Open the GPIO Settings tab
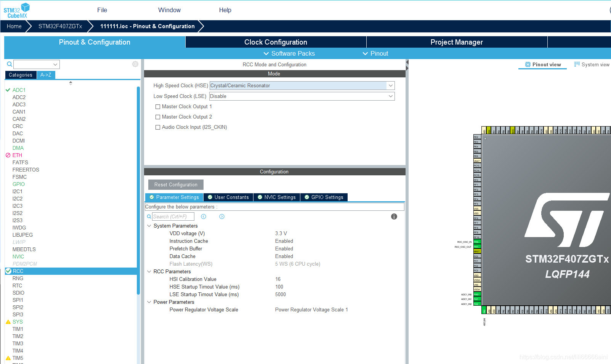 coord(324,197)
